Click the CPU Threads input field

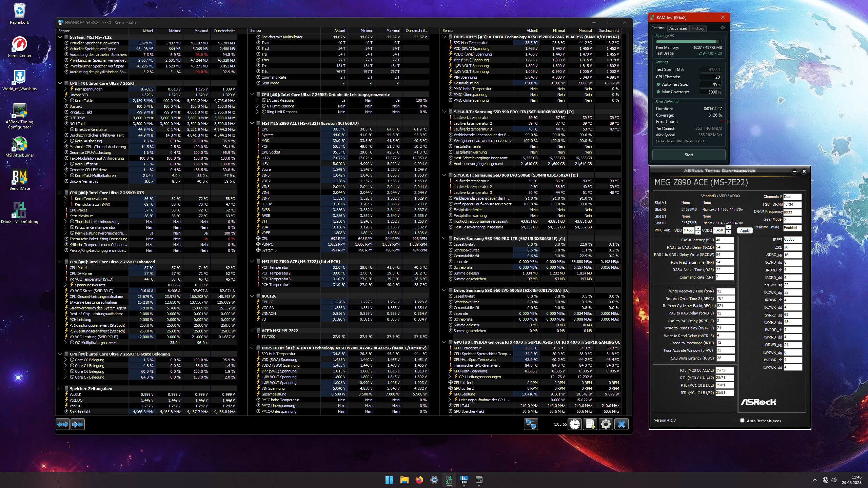(x=711, y=77)
